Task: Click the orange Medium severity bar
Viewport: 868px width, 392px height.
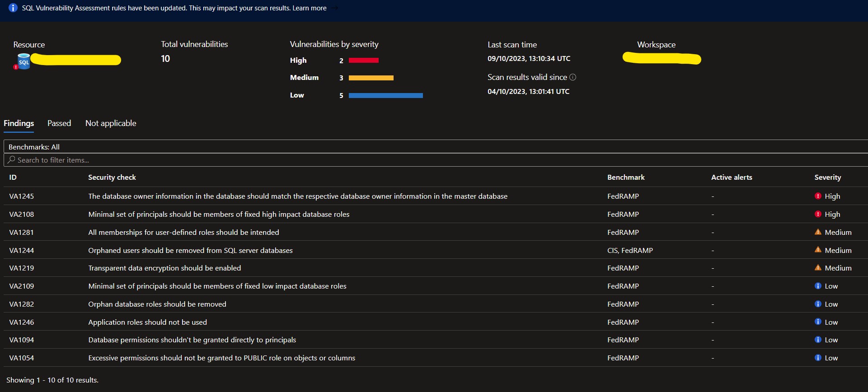Action: [371, 78]
